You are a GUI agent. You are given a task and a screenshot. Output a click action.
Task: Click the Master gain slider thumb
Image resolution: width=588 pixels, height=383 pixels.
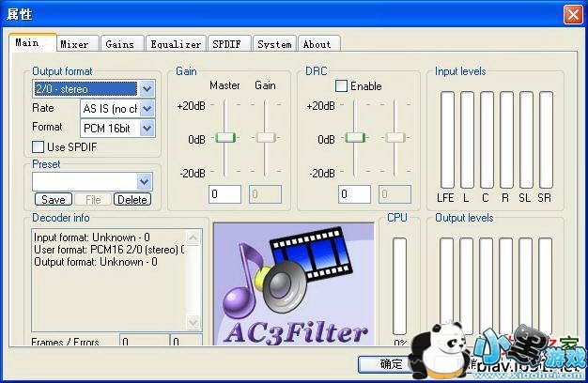tap(225, 138)
